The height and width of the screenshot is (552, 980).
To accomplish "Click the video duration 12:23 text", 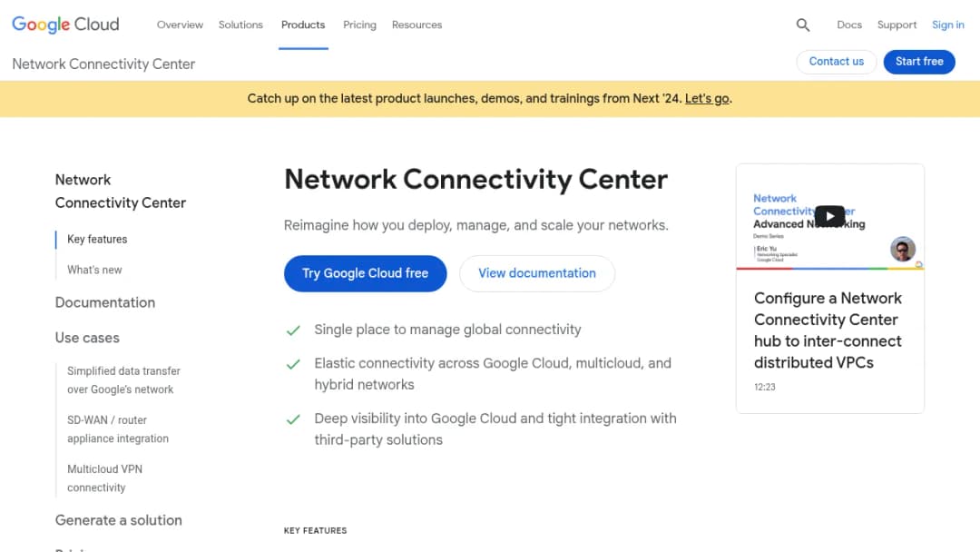I will coord(764,387).
